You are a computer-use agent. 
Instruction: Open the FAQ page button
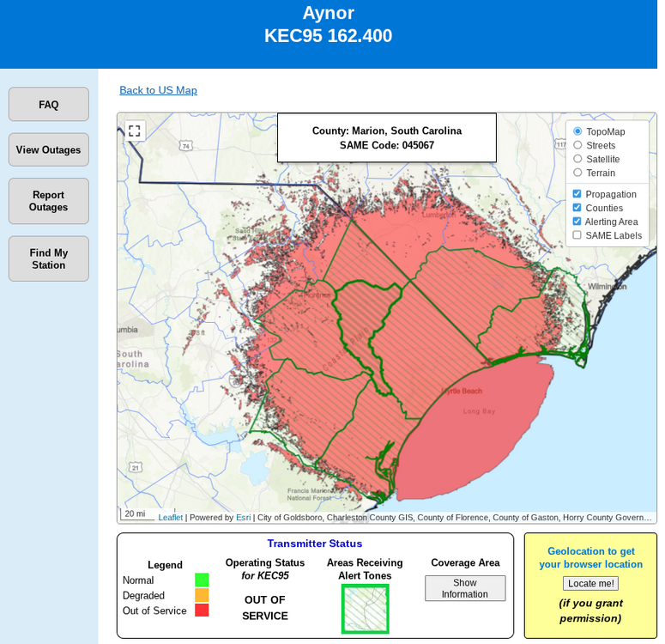[x=49, y=105]
